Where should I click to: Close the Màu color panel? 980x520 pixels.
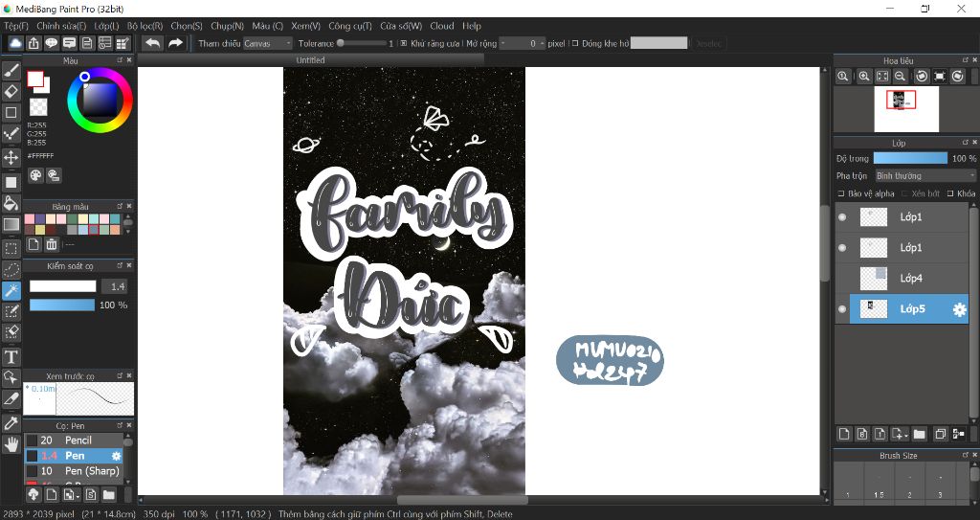pos(129,60)
